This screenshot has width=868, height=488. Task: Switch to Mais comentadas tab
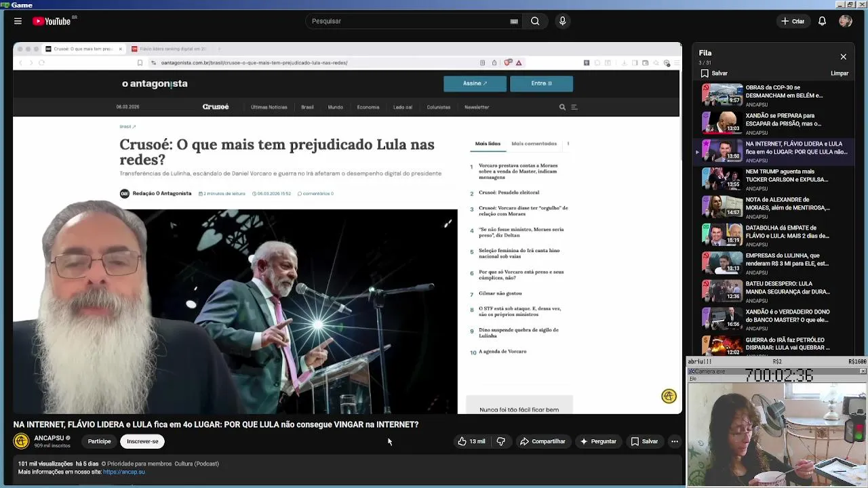click(534, 144)
